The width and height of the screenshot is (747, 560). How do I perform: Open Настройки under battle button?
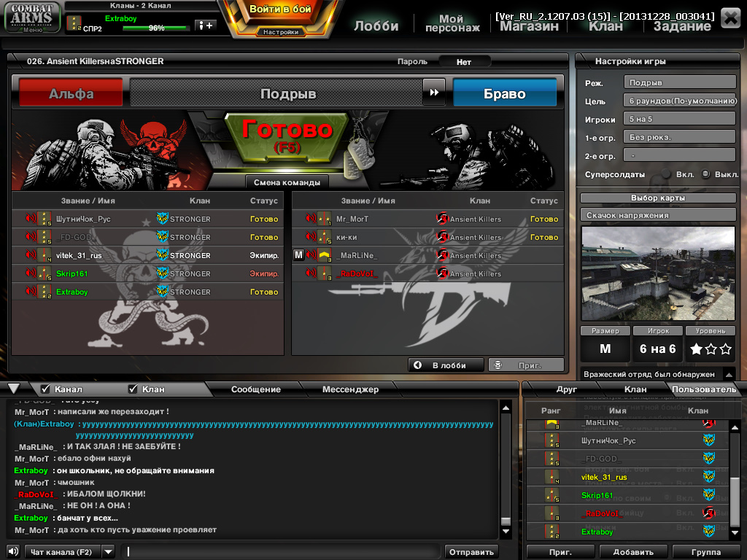281,32
